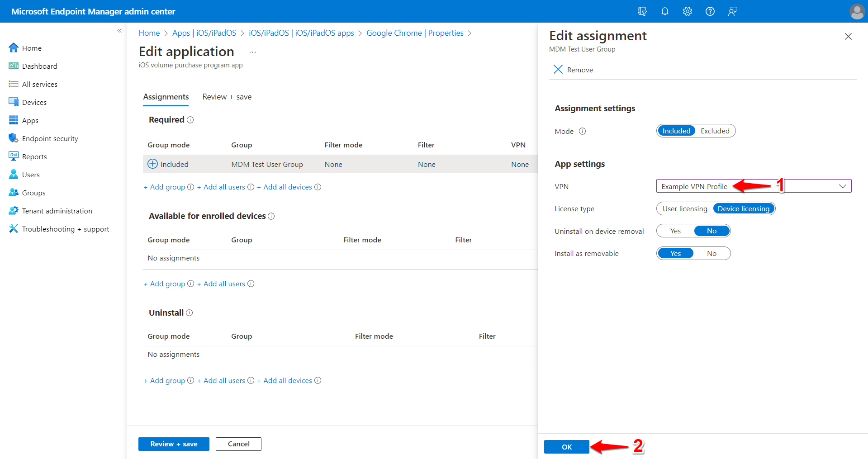868x459 pixels.
Task: Open the settings gear in top bar
Action: (x=687, y=11)
